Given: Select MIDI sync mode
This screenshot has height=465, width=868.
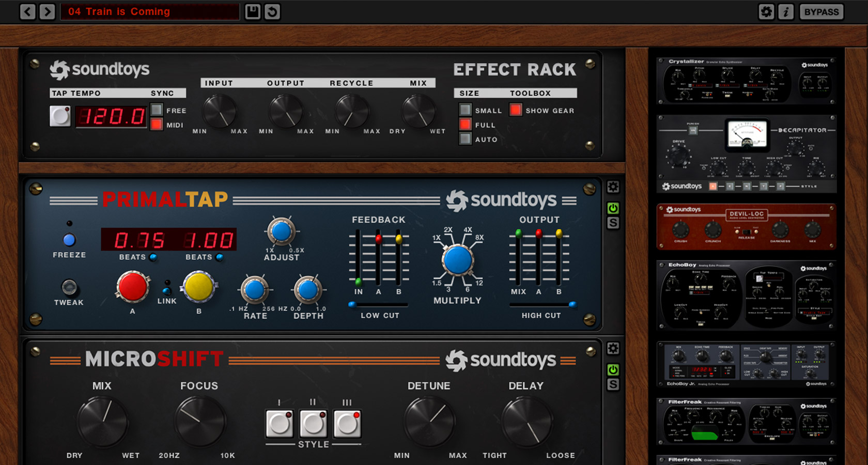Looking at the screenshot, I should click(157, 124).
